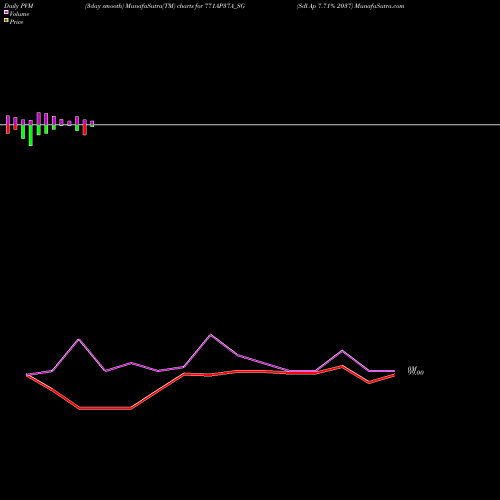Click the '99.00' value label beside the lines
This screenshot has width=500, height=500.
pyautogui.click(x=416, y=373)
